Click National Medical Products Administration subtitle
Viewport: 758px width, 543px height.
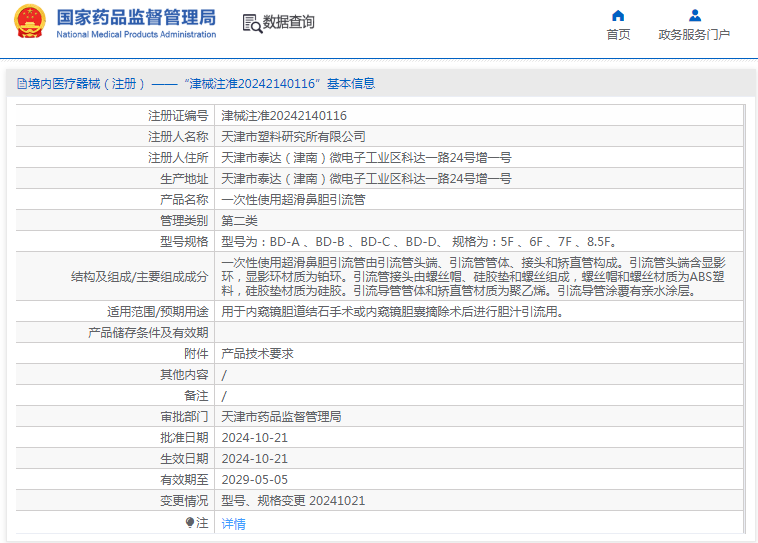coord(136,34)
